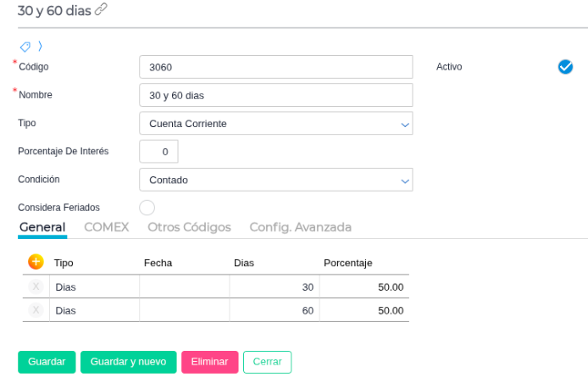Remove the 60 days row with X

(x=36, y=310)
